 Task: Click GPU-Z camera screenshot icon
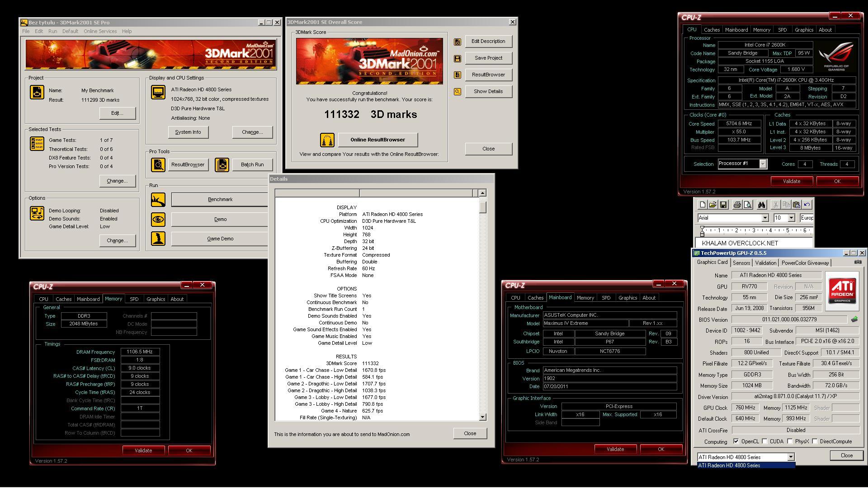pos(858,262)
